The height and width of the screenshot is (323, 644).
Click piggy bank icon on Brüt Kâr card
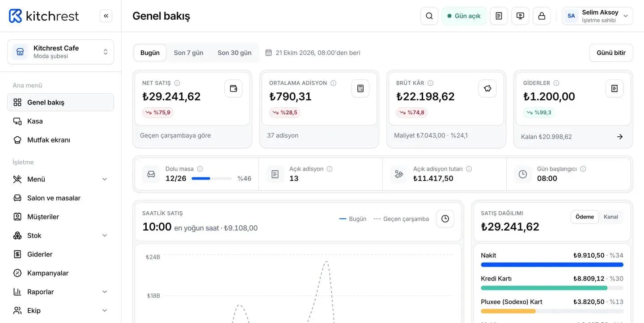coord(487,88)
